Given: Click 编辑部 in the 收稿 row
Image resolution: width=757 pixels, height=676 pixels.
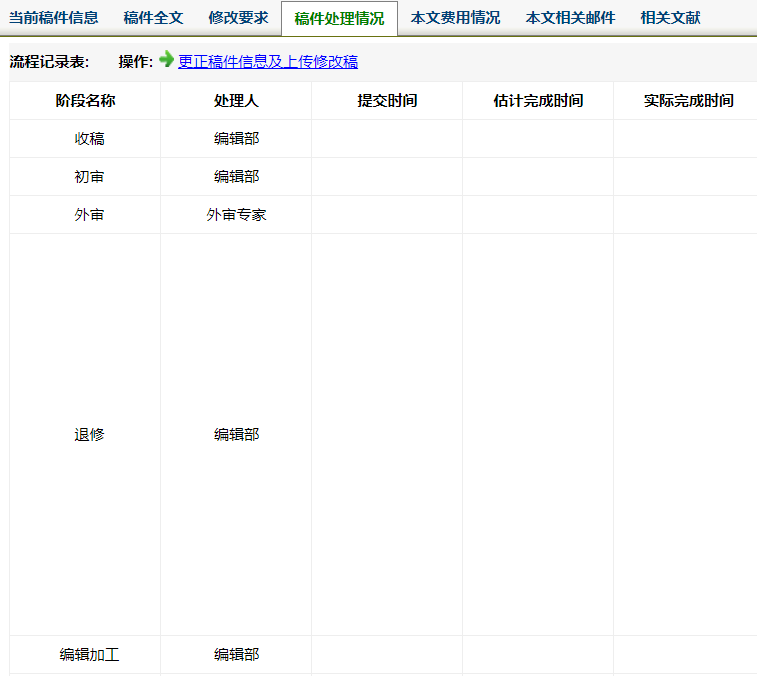Looking at the screenshot, I should [236, 139].
